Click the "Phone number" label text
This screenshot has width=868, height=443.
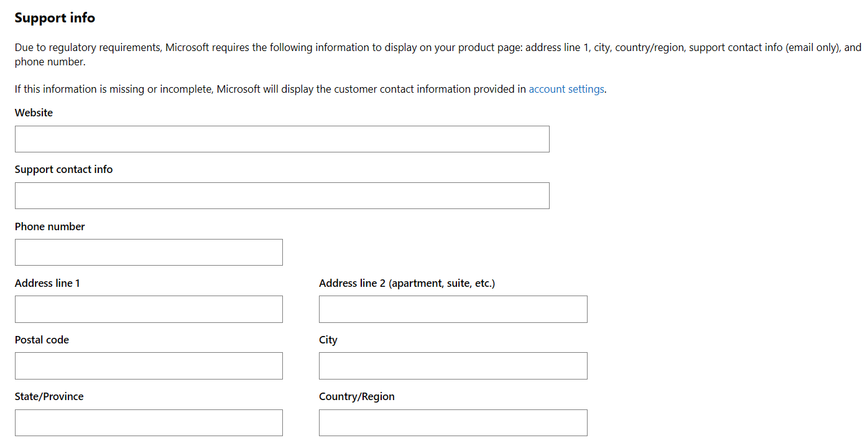[50, 226]
